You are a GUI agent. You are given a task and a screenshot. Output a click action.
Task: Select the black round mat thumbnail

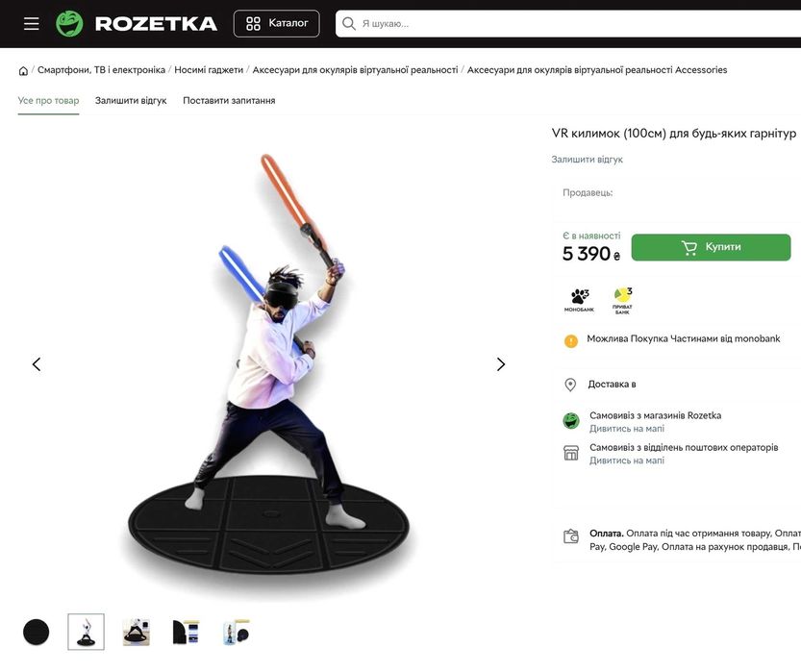coord(37,632)
